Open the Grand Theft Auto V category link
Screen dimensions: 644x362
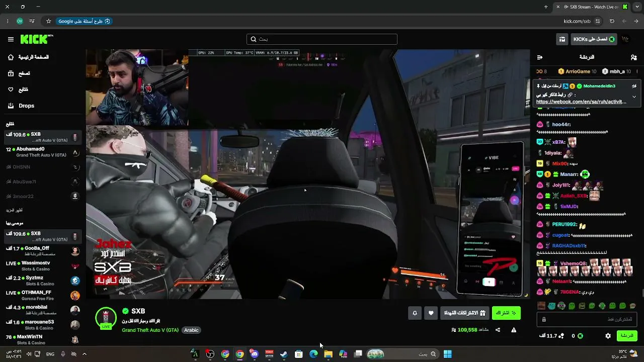(150, 330)
